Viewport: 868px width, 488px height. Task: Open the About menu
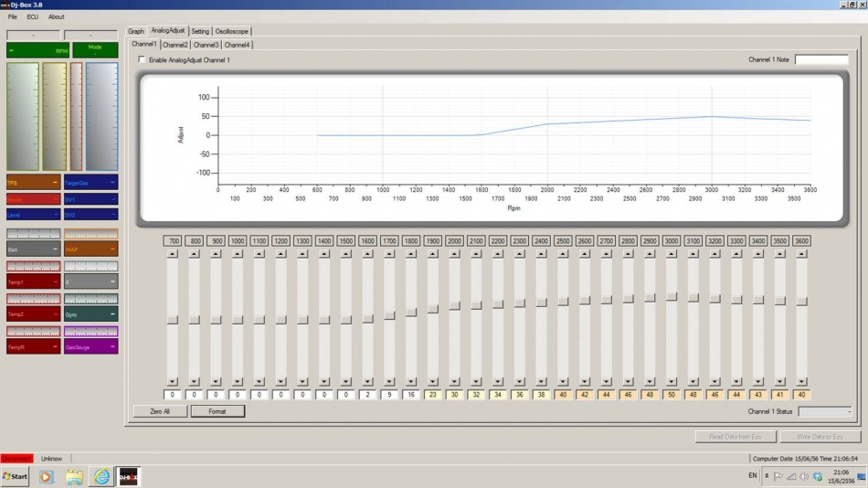coord(56,17)
